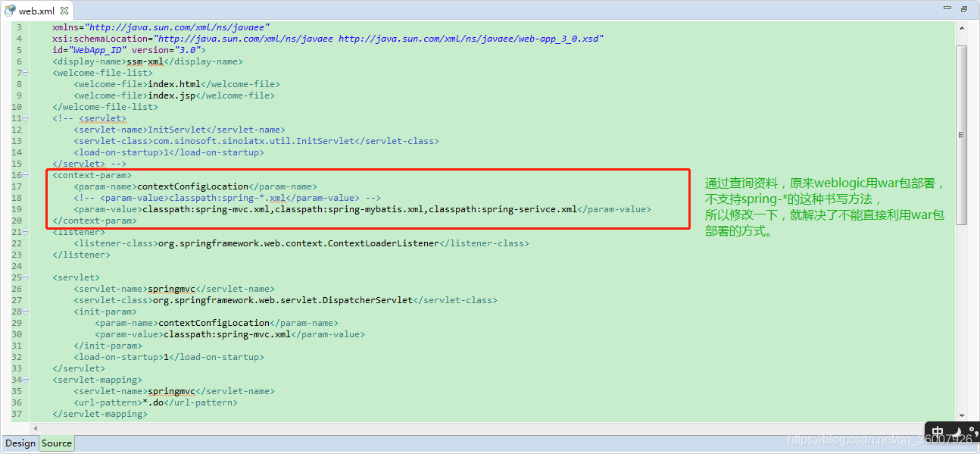Click servlet-name springmvc on line 35
The height and width of the screenshot is (454, 980).
click(x=173, y=391)
